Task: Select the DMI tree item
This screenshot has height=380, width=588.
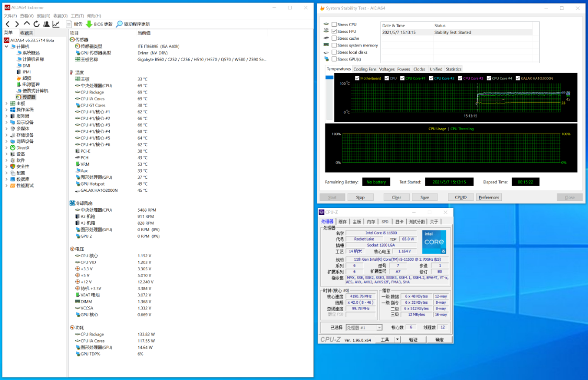Action: [23, 65]
